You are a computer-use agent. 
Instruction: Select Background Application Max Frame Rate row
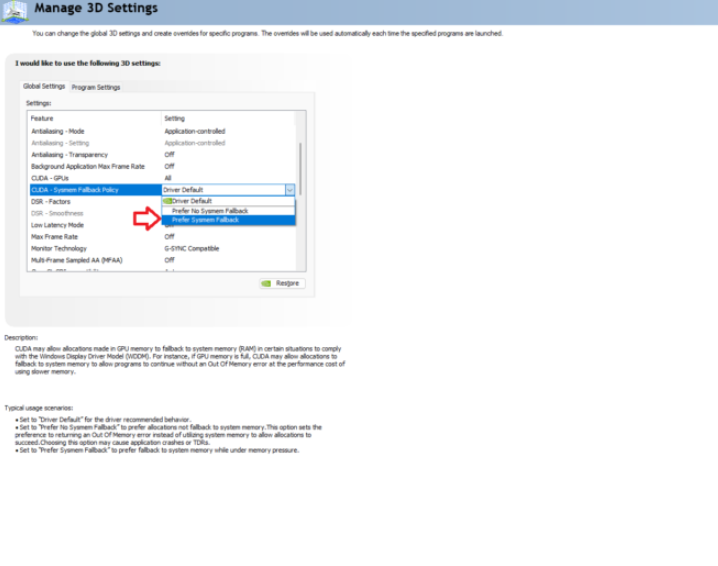tap(87, 166)
